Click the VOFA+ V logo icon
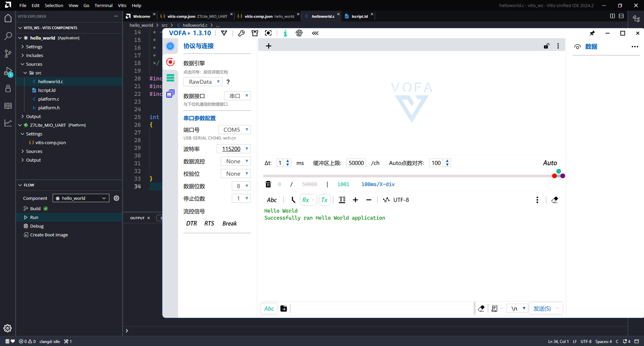The width and height of the screenshot is (644, 346). tap(224, 33)
